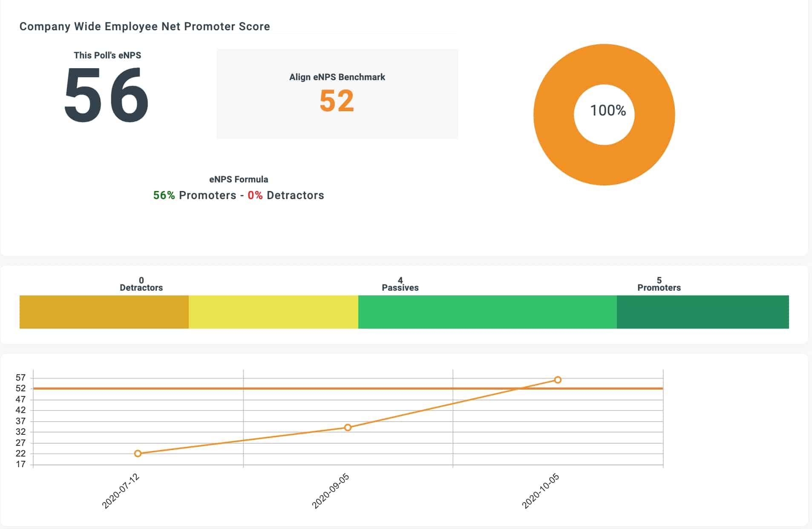Click the '0 Detractors' label
The image size is (812, 529).
(x=141, y=283)
